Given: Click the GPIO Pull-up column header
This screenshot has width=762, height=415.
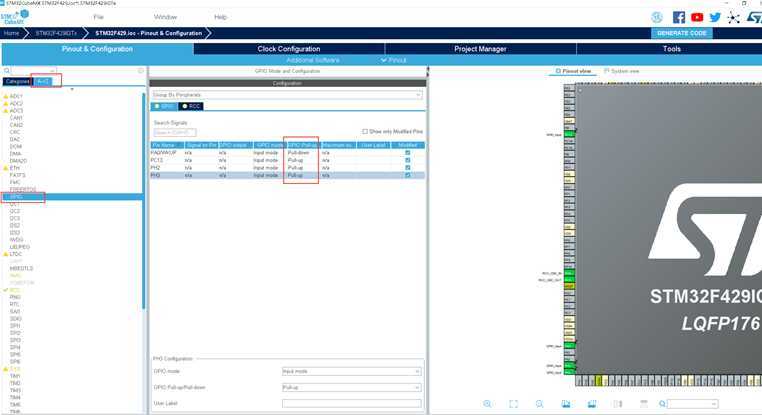Looking at the screenshot, I should point(303,145).
